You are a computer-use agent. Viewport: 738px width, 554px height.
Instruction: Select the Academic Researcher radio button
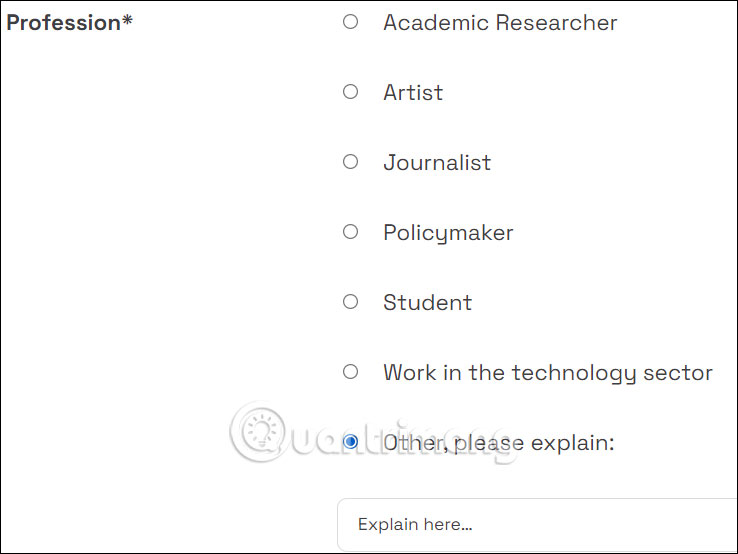[x=350, y=22]
